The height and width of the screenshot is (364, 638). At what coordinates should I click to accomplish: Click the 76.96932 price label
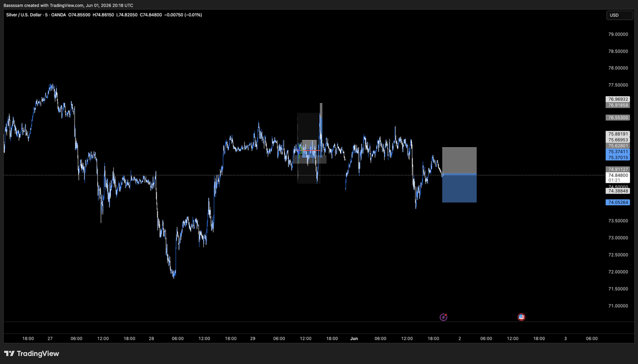tap(618, 99)
